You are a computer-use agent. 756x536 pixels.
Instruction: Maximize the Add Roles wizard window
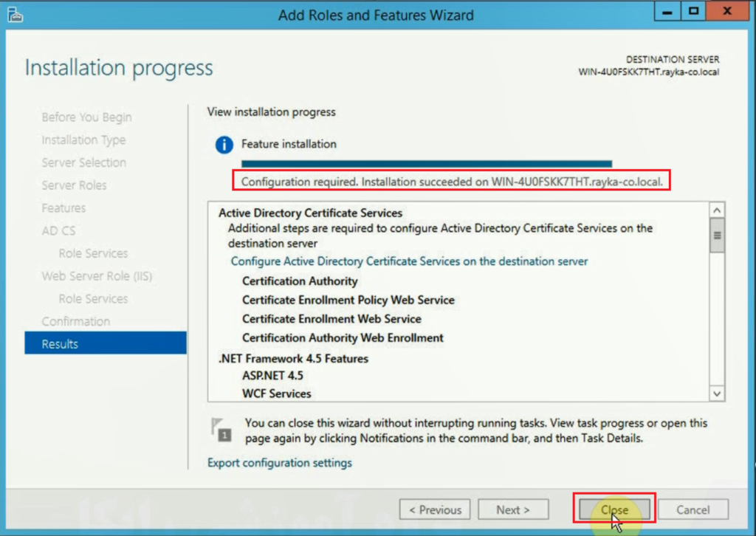[x=693, y=12]
